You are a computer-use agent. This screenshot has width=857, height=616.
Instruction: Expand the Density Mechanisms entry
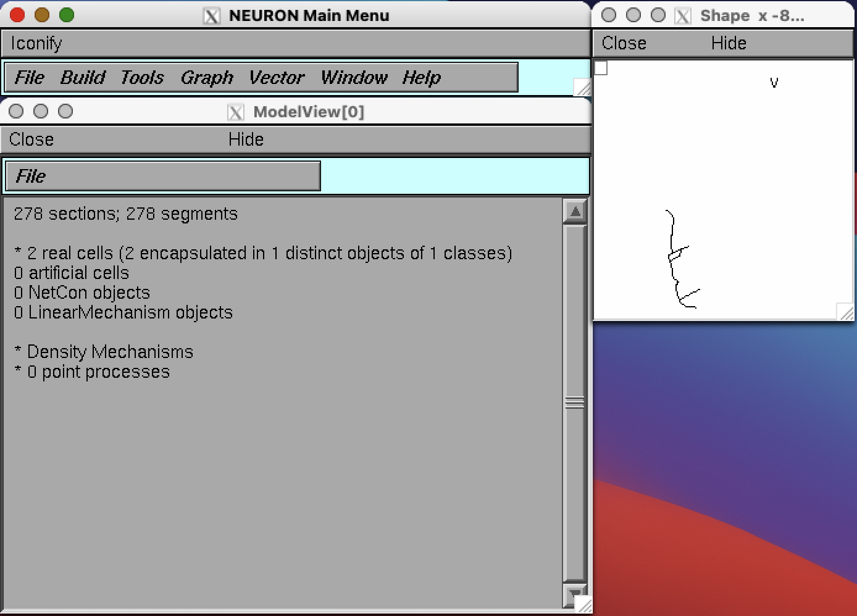tap(103, 352)
